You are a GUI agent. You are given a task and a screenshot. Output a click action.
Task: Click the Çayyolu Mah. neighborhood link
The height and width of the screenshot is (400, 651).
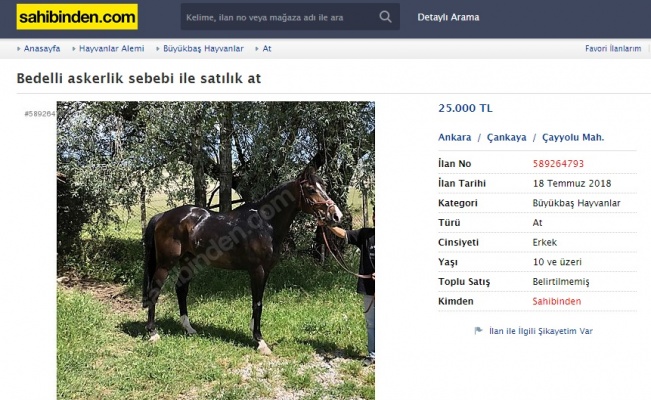[x=573, y=137]
